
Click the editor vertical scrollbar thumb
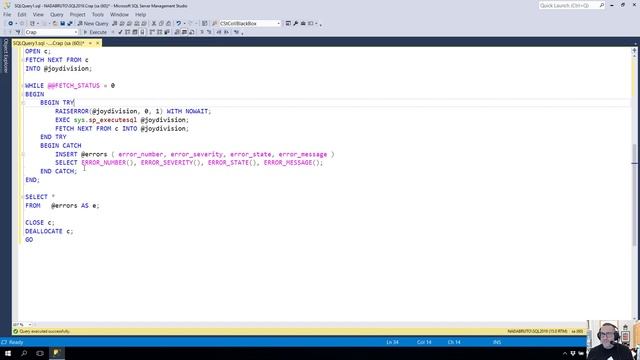tap(634, 194)
